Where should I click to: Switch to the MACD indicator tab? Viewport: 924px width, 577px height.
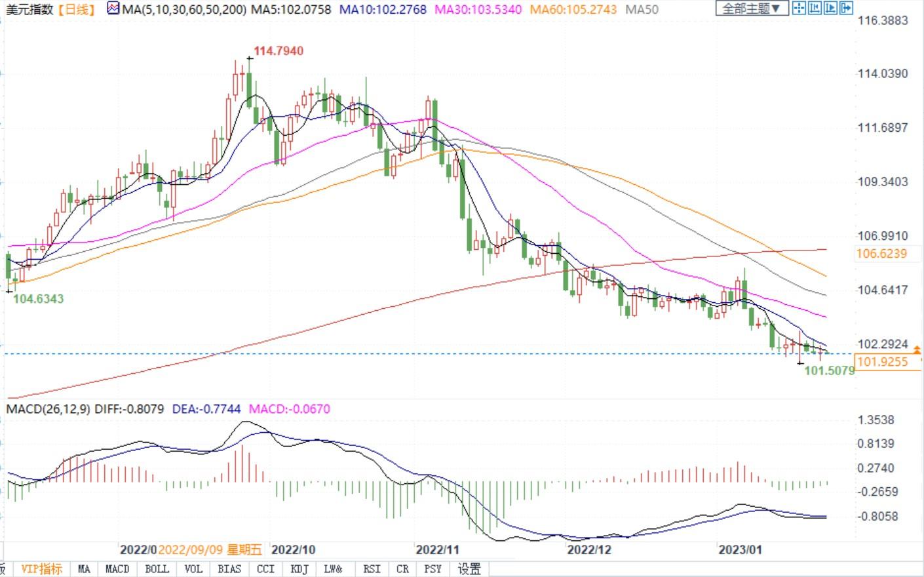(x=117, y=568)
